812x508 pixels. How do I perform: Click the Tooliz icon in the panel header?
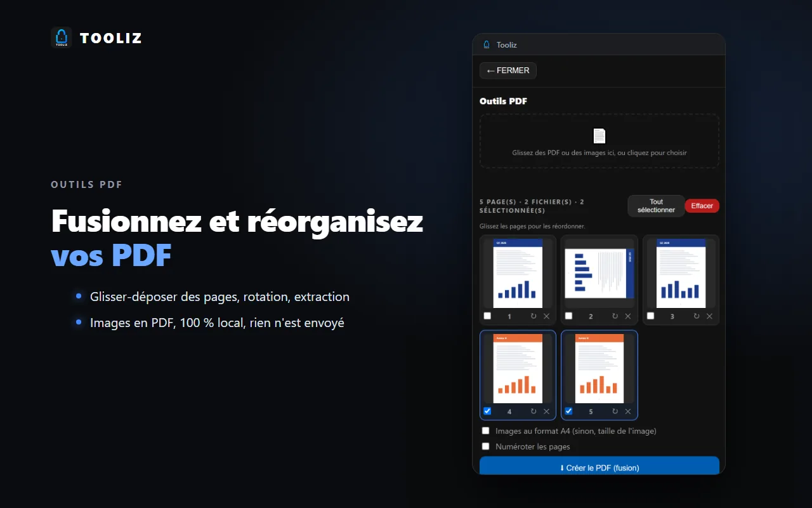tap(487, 44)
